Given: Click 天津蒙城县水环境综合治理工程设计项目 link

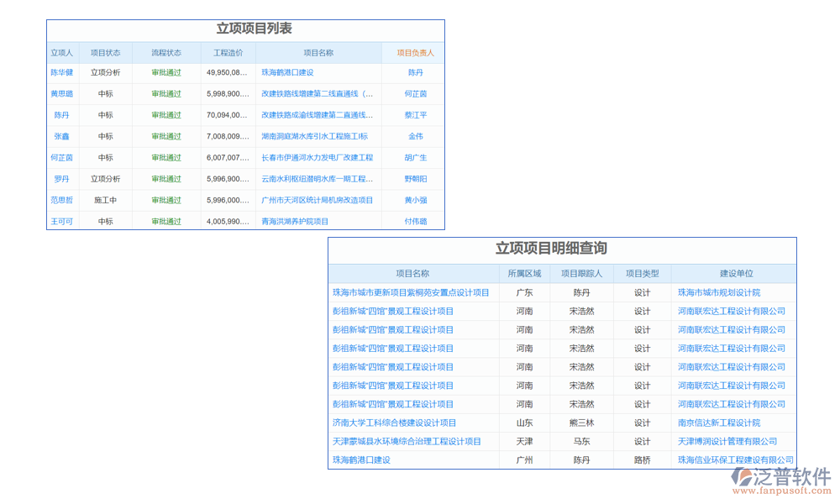Looking at the screenshot, I should pos(407,442).
